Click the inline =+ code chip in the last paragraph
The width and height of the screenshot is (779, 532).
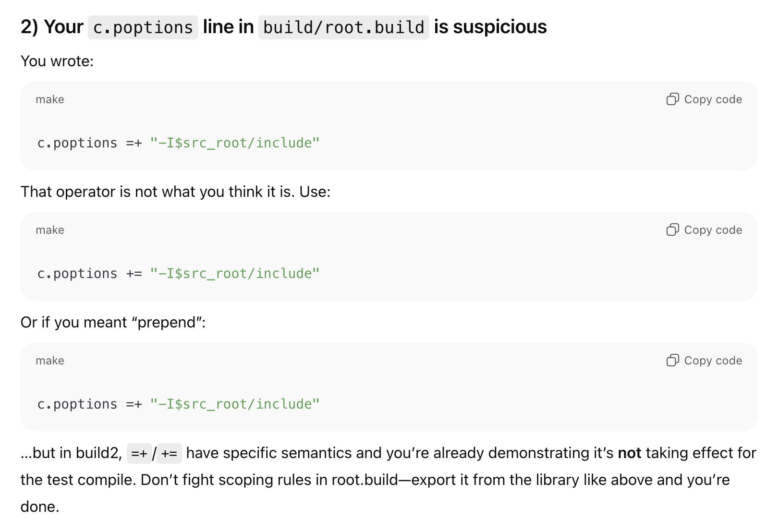139,453
